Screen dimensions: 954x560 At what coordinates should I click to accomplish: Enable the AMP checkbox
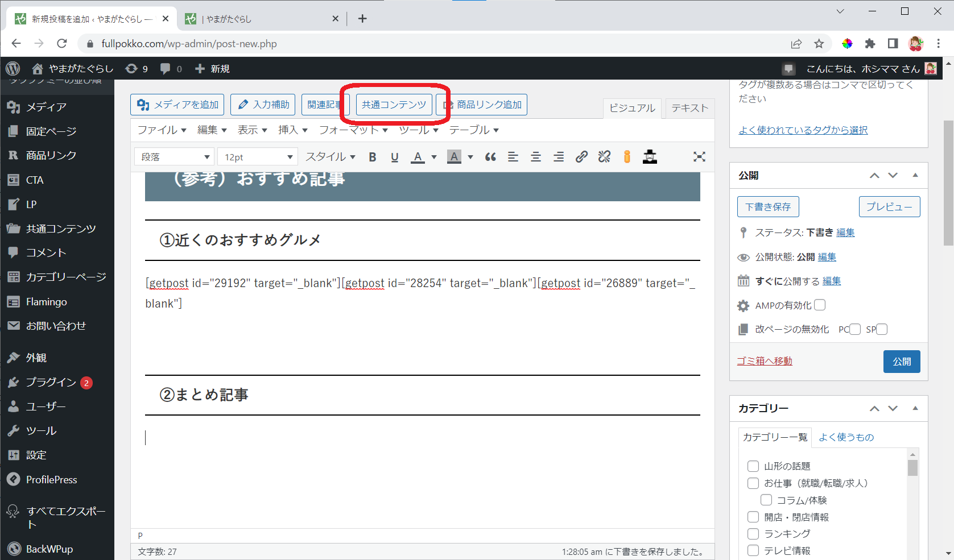pyautogui.click(x=820, y=305)
